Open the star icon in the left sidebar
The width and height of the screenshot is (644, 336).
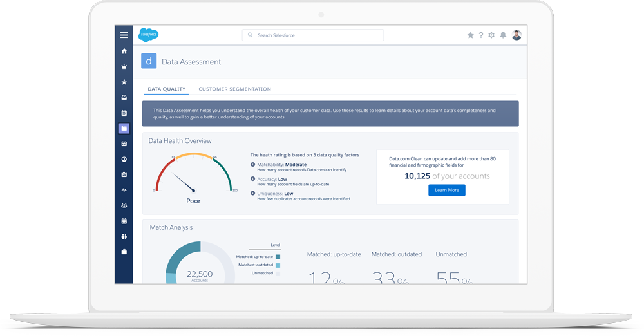(x=124, y=82)
